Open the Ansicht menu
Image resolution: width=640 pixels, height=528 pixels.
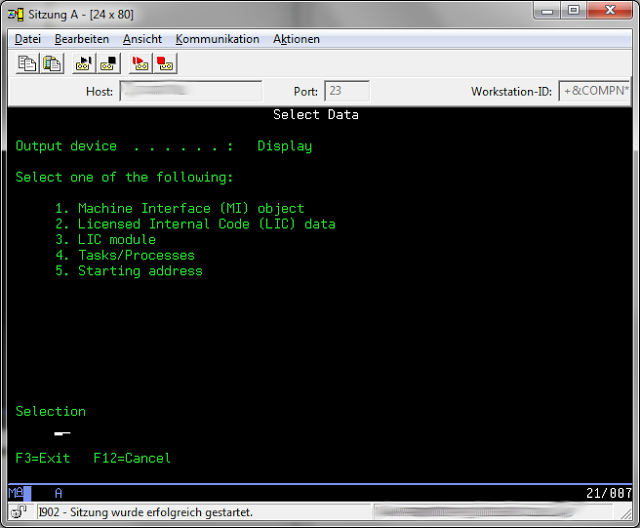coord(142,39)
